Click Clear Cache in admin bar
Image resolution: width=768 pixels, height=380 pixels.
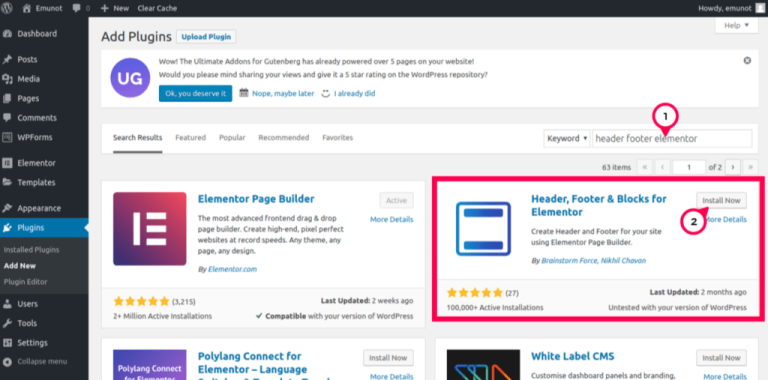(157, 8)
